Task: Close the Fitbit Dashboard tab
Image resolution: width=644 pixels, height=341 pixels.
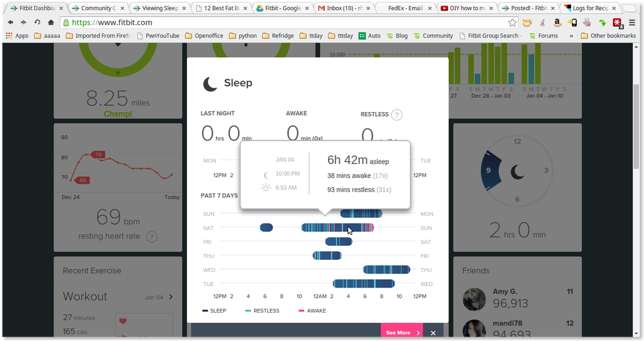Action: pyautogui.click(x=61, y=8)
